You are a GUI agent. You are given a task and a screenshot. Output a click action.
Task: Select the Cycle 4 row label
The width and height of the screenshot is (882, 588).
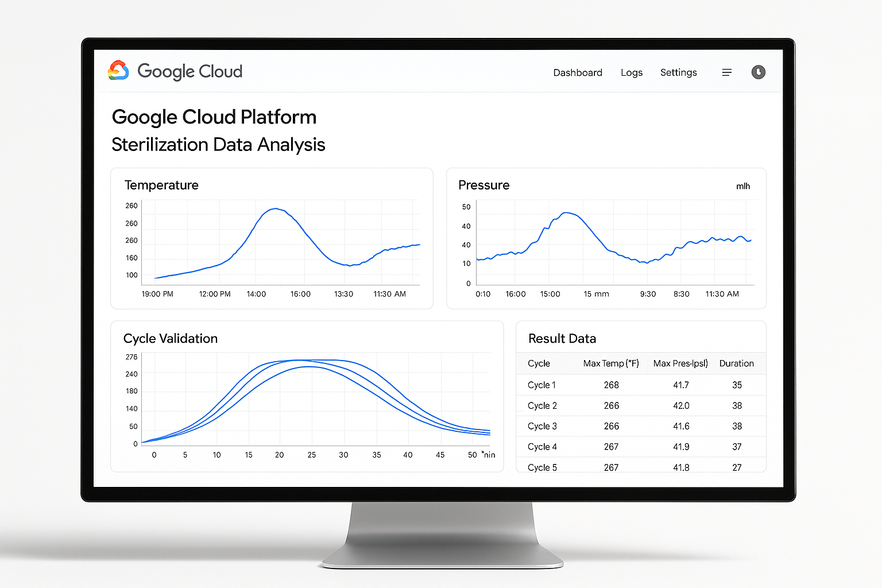tap(542, 447)
